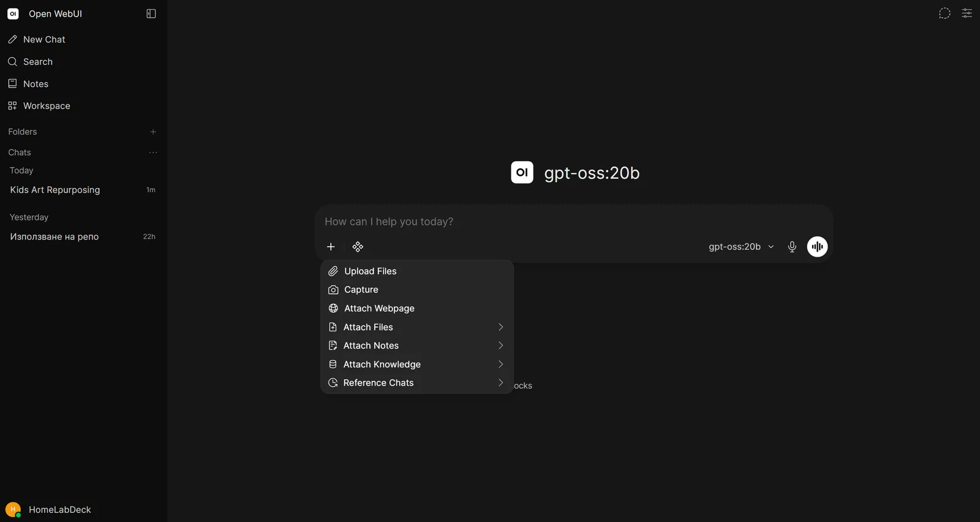Collapse the Chats section header
Screen dimensions: 980x522
20,153
